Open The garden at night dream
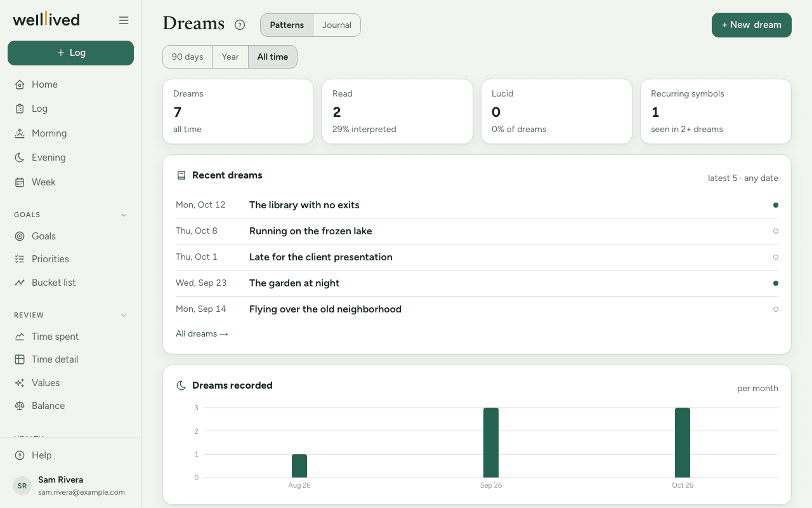This screenshot has height=508, width=812. (477, 283)
